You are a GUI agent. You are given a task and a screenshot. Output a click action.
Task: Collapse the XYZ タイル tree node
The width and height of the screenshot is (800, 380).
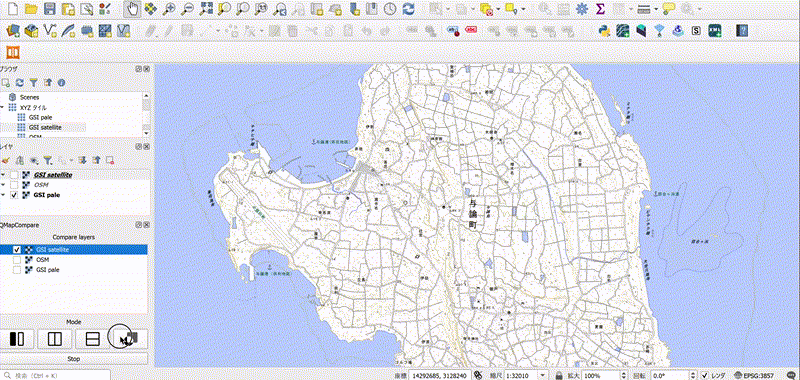pos(3,108)
